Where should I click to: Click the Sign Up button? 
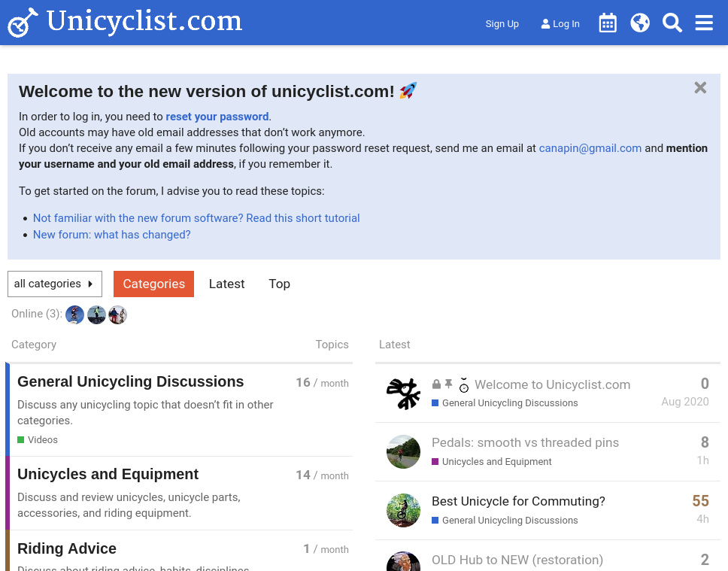(x=502, y=24)
